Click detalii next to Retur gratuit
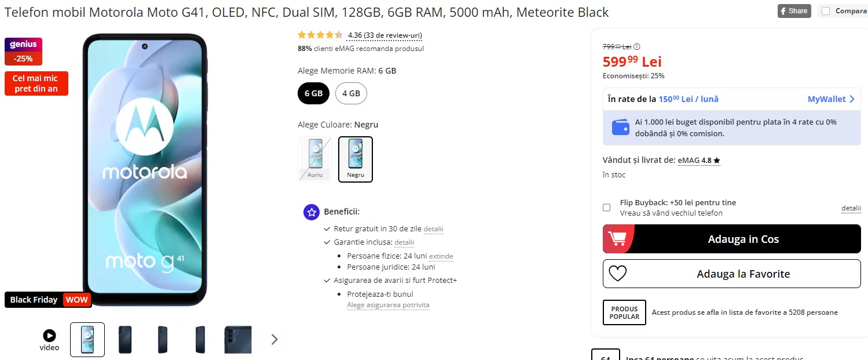The width and height of the screenshot is (868, 360). [433, 228]
